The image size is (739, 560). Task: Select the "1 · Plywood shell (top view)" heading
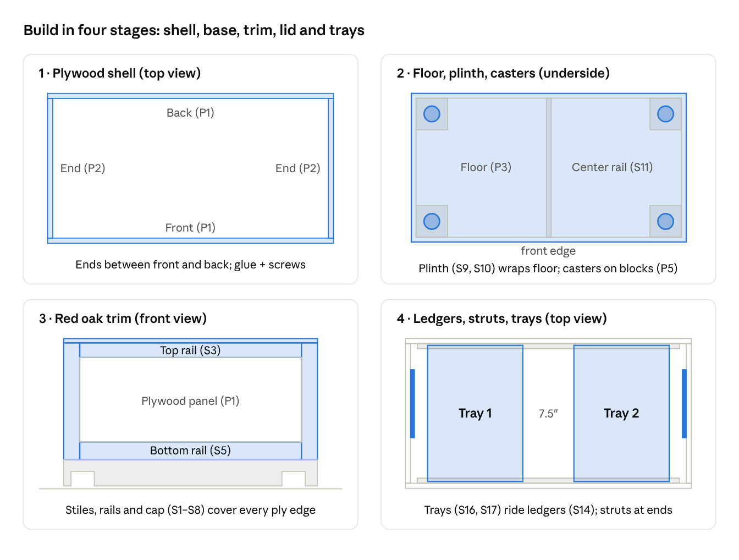pyautogui.click(x=119, y=73)
